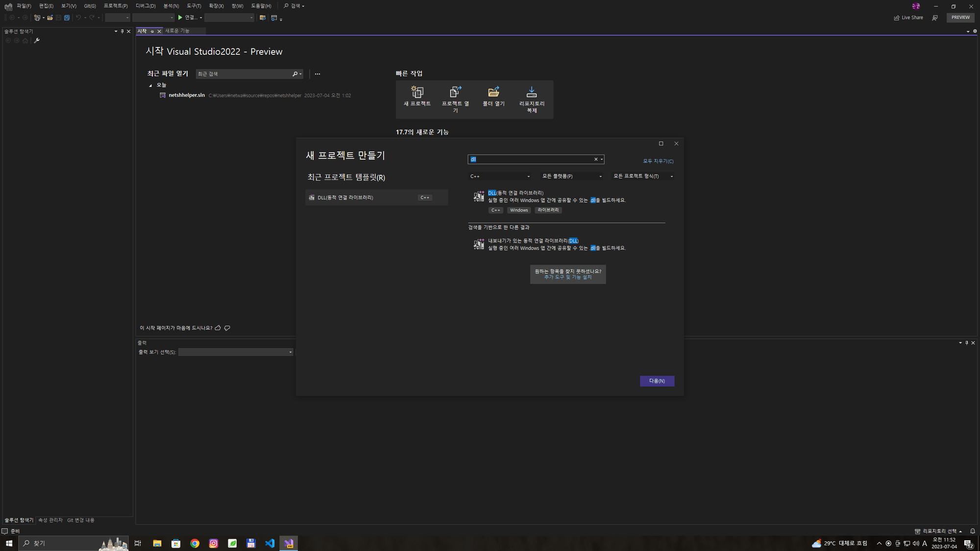
Task: Select the DLL(동적 연결 라이브러리) recent template
Action: tap(376, 197)
